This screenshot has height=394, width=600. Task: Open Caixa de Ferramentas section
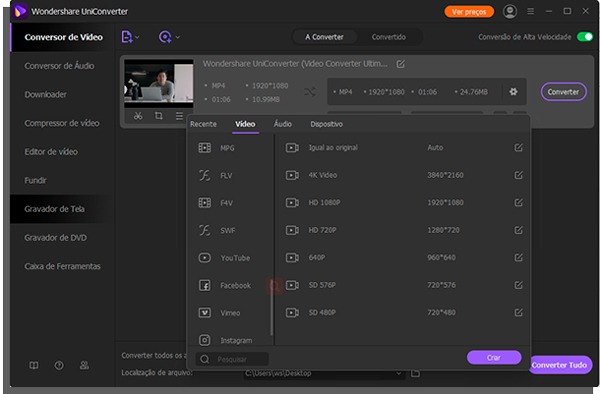point(62,266)
